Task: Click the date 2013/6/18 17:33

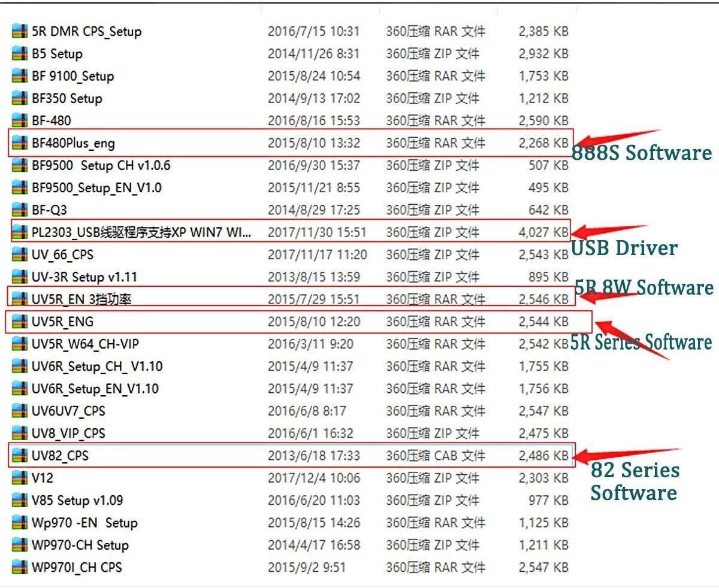Action: 314,456
